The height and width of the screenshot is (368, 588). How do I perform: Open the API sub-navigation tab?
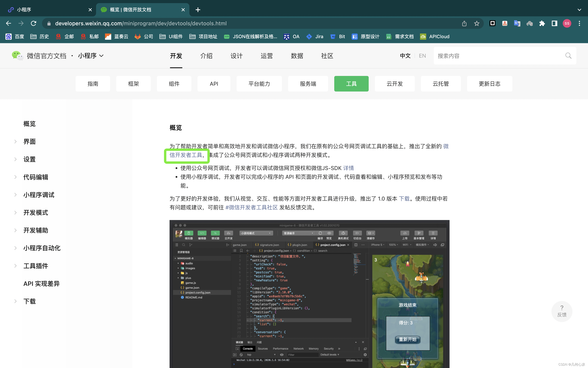pyautogui.click(x=214, y=84)
